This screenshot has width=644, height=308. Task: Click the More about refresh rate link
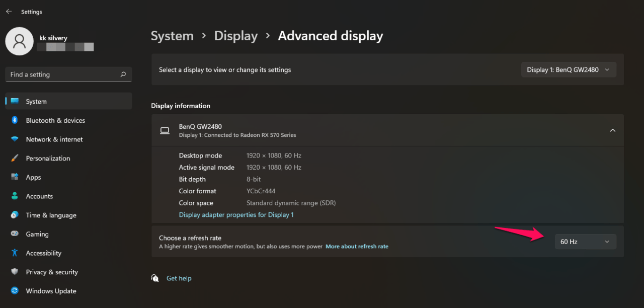point(357,247)
